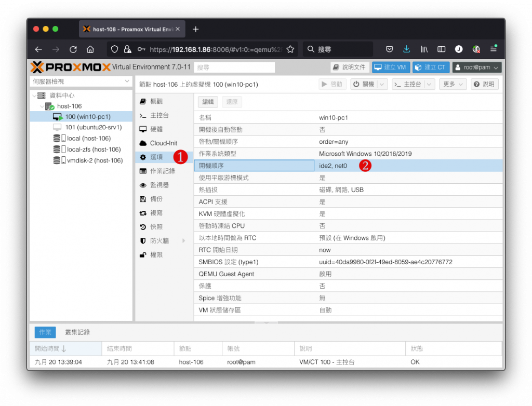Select the 開機順序 boot order row
This screenshot has width=532, height=406.
click(348, 166)
